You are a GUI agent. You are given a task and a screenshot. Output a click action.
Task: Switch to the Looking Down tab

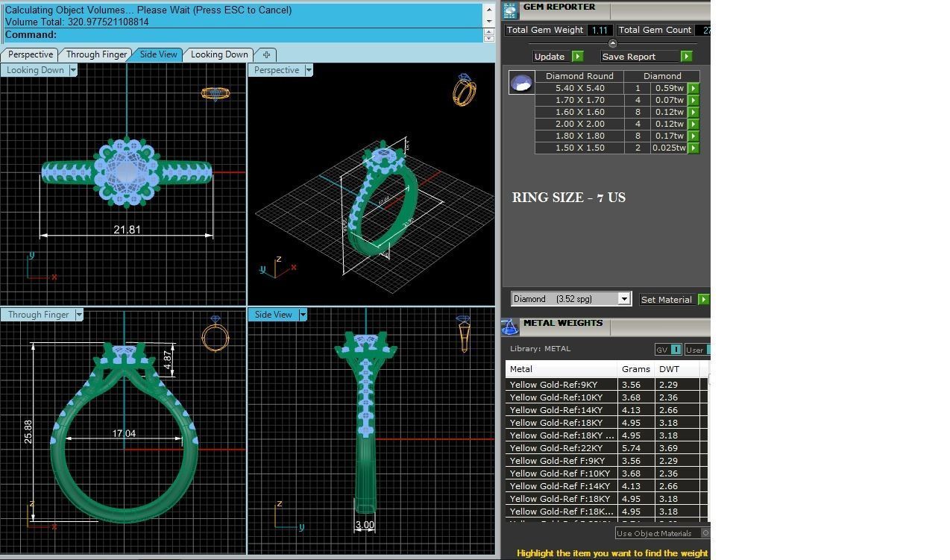[x=219, y=54]
